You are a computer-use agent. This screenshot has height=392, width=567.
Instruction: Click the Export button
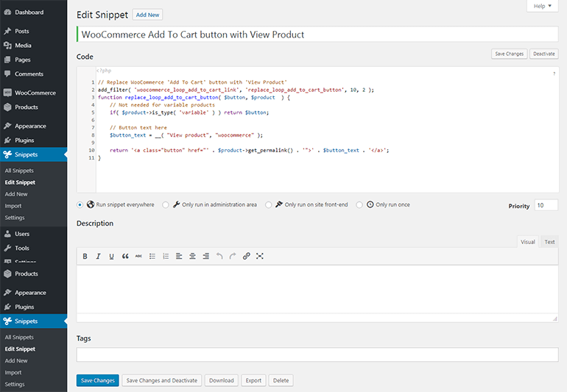[x=253, y=380]
